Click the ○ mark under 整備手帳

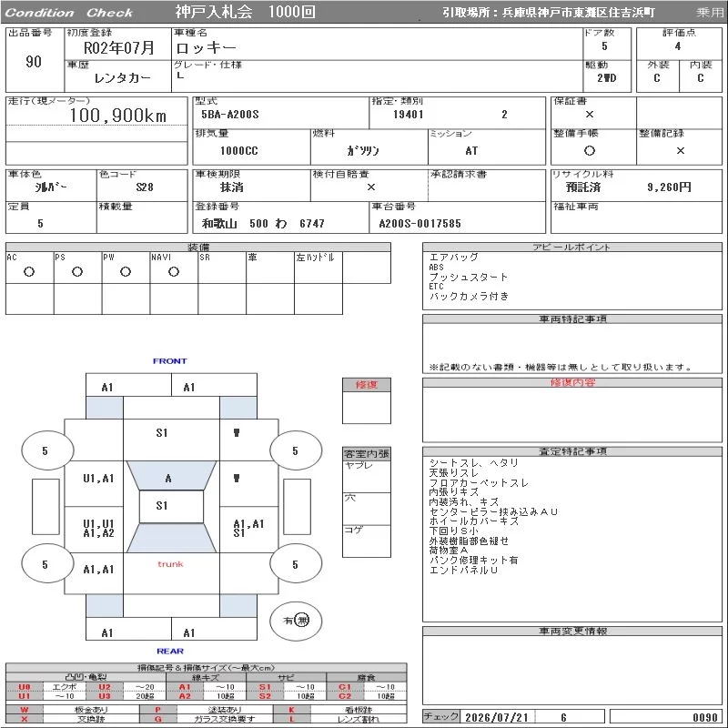point(589,150)
